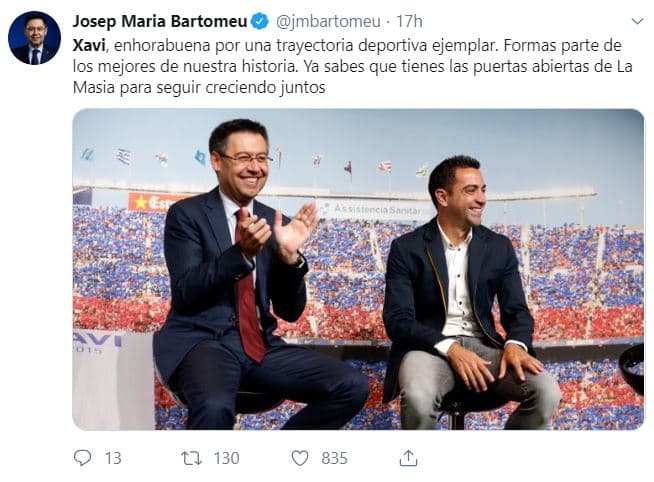Retweet this post using the arrows icon
This screenshot has height=482, width=654.
[190, 457]
